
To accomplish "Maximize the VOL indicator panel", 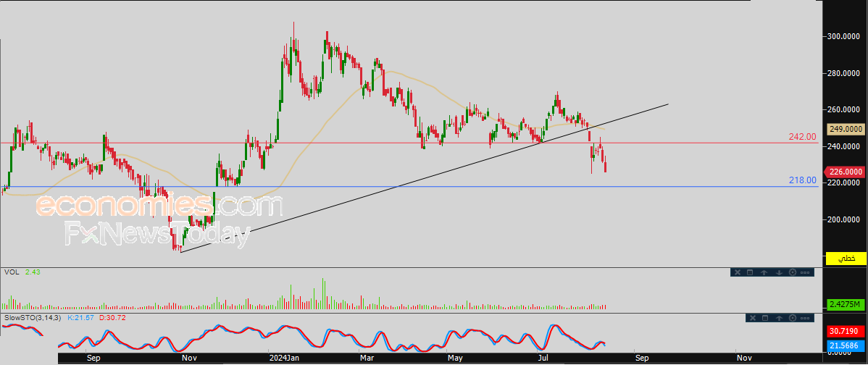I will [x=750, y=272].
